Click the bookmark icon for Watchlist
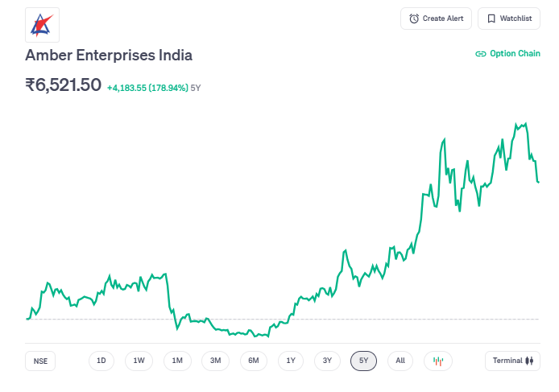This screenshot has width=559, height=392. 491,19
